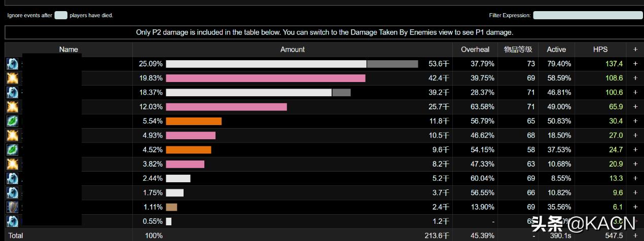Click the pink healing bar at 19.83%
The height and width of the screenshot is (241, 644).
click(x=265, y=78)
